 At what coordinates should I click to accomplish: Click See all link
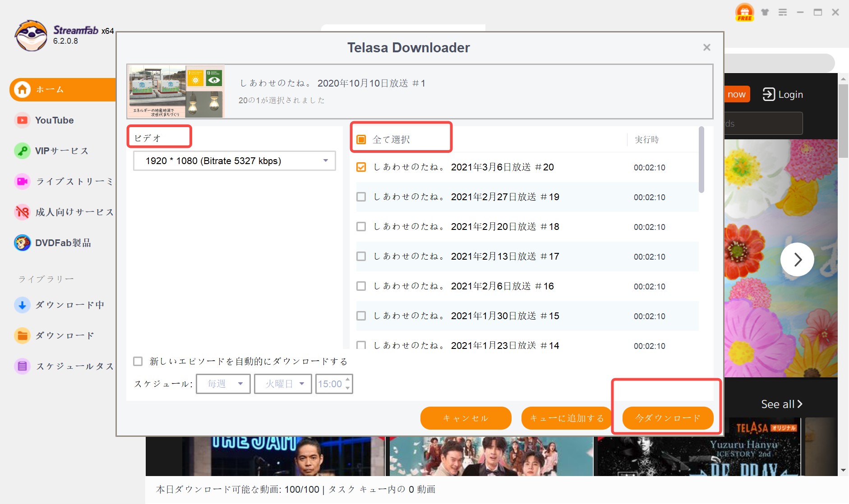(x=782, y=404)
